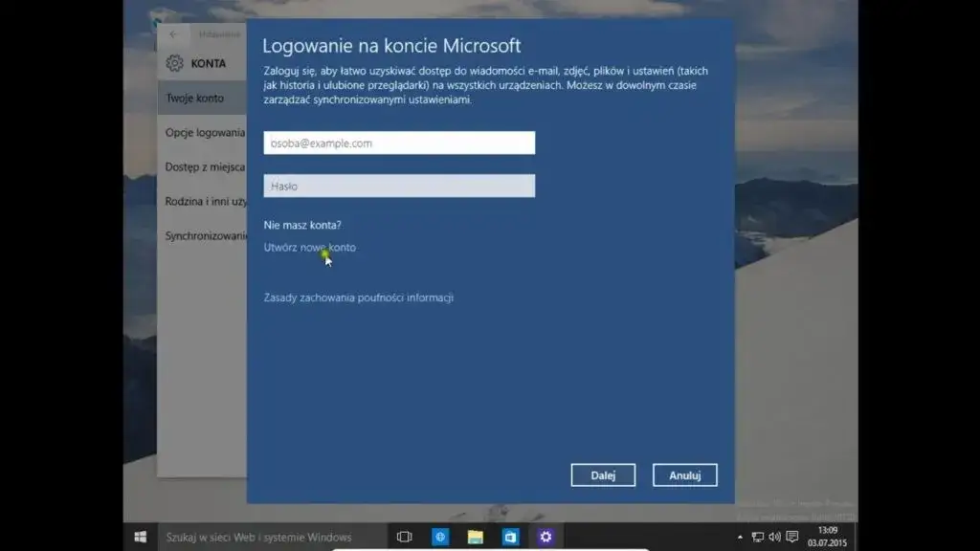Select 'Opcje logowania' in the sidebar
Screen dimensions: 980x551
tap(204, 134)
